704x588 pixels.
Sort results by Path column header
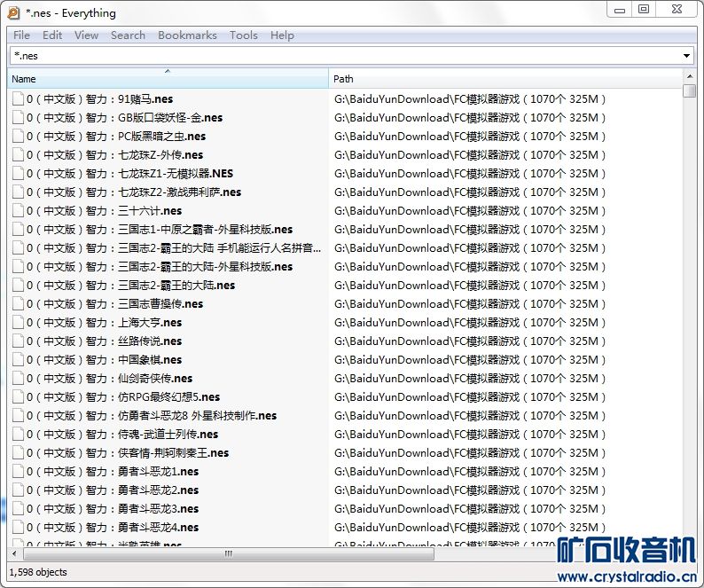(x=505, y=79)
